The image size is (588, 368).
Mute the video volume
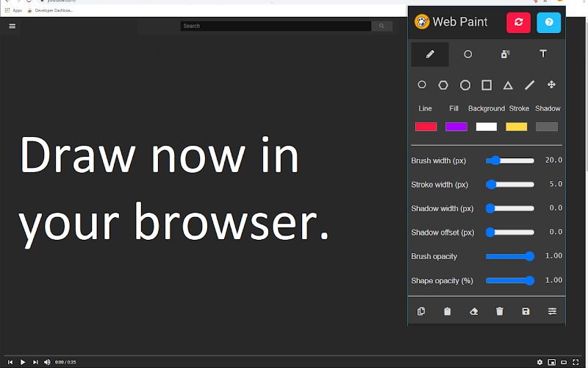click(x=47, y=362)
